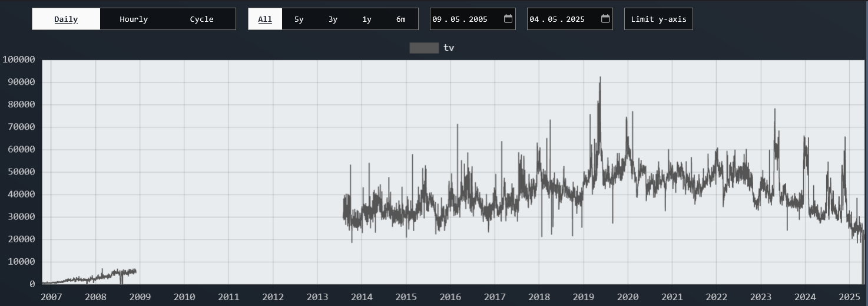Screen dimensions: 868x306
Task: Open calendar picker for start date 09.05.2005
Action: click(x=508, y=19)
